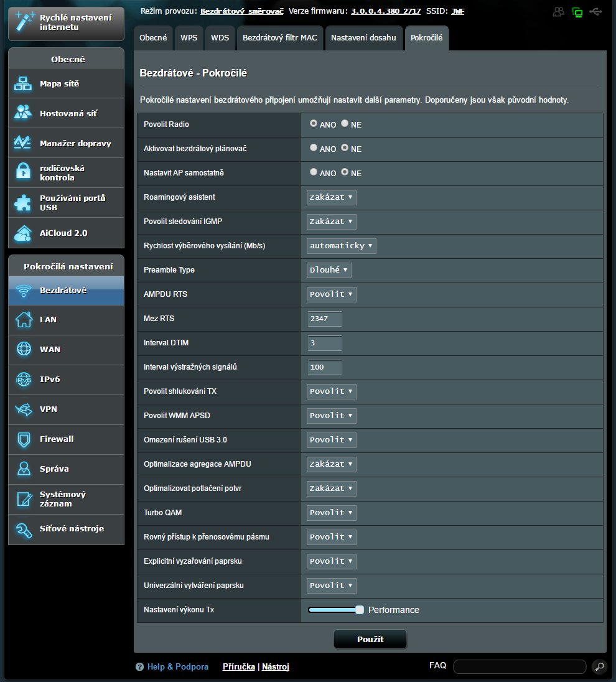The height and width of the screenshot is (682, 616).
Task: Expand the Preamble Type dropdown
Action: 329,270
